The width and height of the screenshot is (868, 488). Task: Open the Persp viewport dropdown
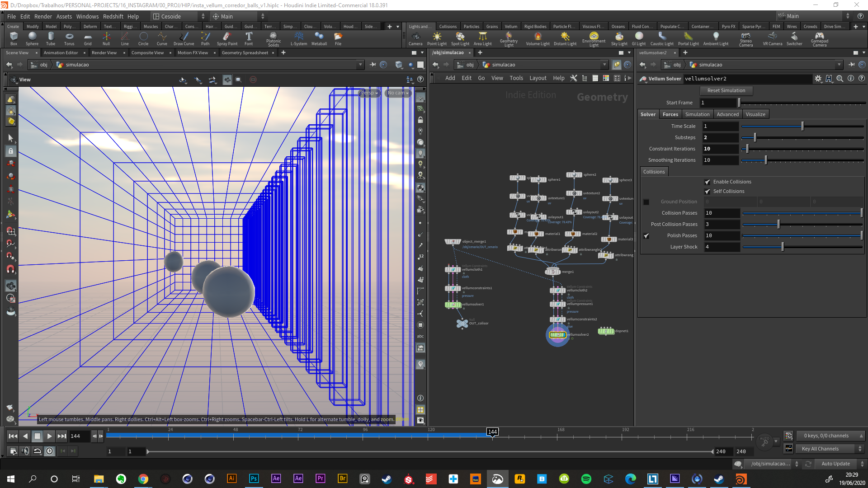pos(369,93)
